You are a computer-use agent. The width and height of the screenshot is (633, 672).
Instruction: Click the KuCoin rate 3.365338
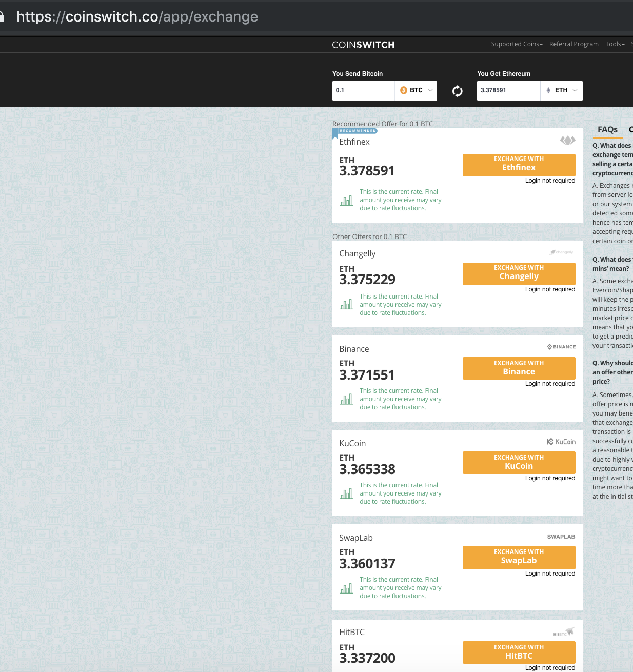tap(367, 469)
